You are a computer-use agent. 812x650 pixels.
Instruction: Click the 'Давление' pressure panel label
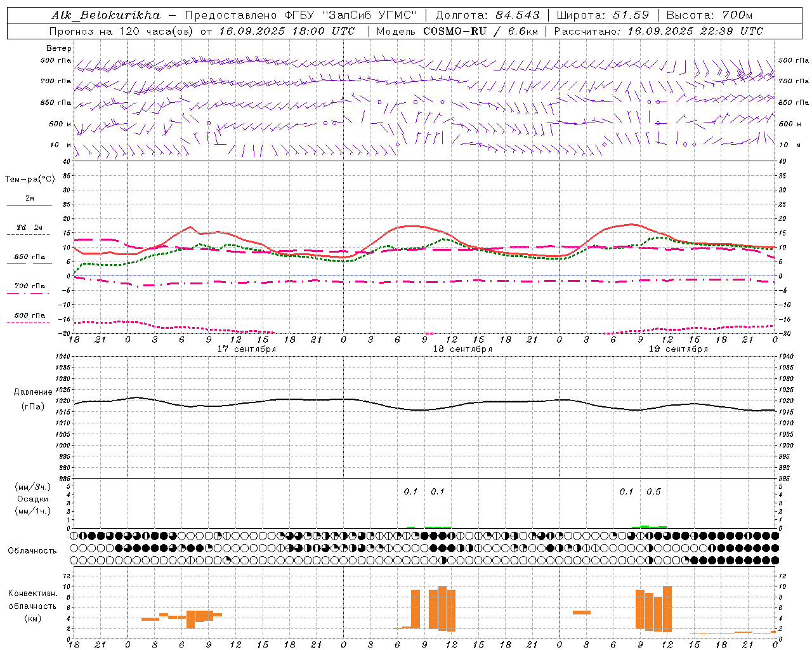[x=33, y=392]
